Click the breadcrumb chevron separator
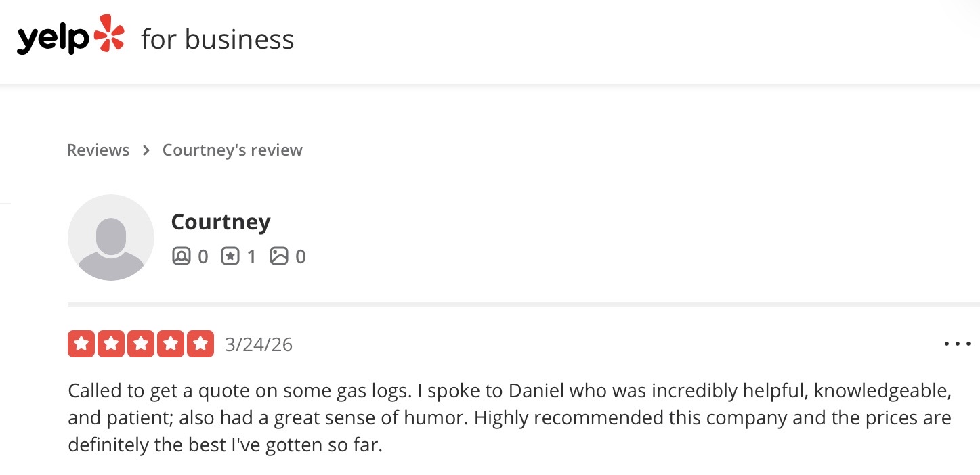This screenshot has width=980, height=475. (x=146, y=150)
